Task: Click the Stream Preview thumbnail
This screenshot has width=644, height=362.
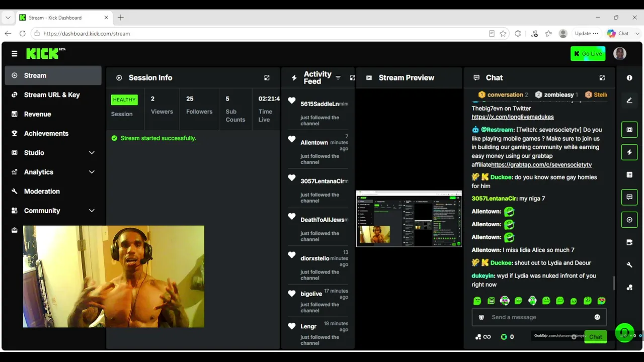Action: (409, 219)
